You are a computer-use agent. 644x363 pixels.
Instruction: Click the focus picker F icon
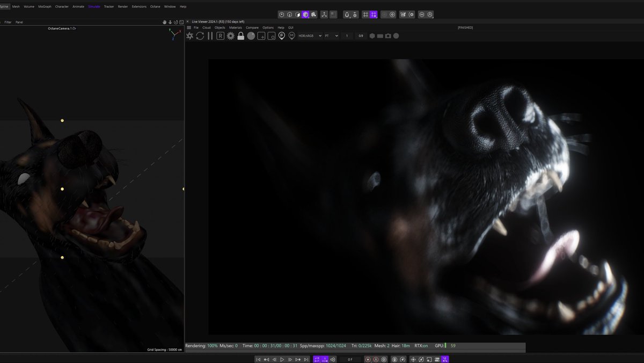coord(282,36)
